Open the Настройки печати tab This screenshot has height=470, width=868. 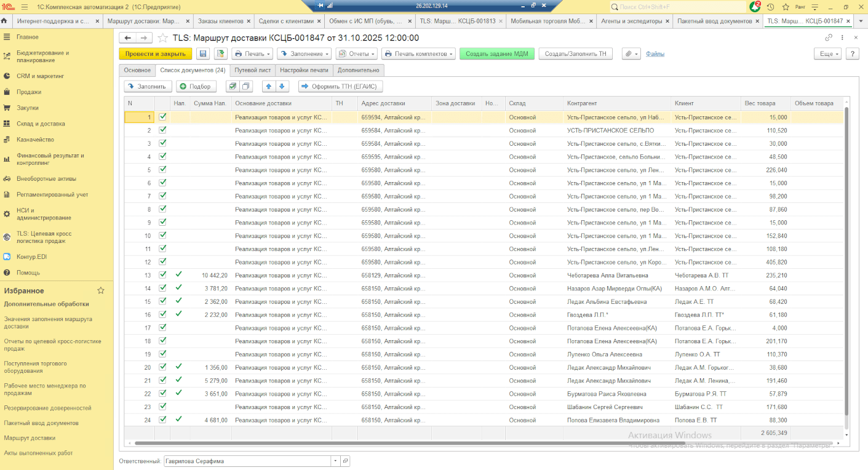(x=304, y=70)
